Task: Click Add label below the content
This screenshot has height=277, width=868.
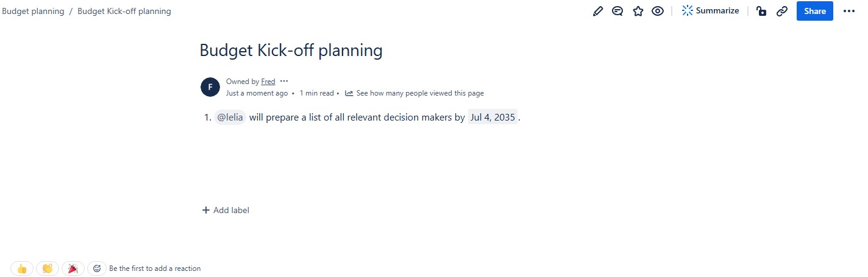Action: pos(226,210)
